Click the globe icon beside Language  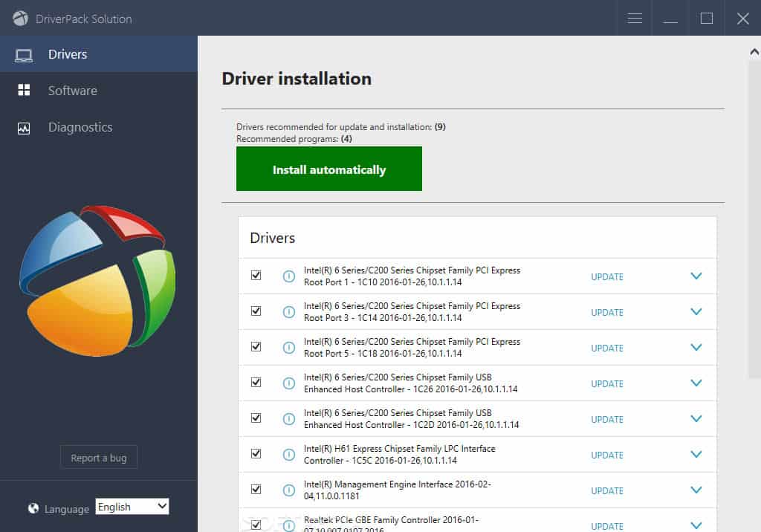(33, 508)
